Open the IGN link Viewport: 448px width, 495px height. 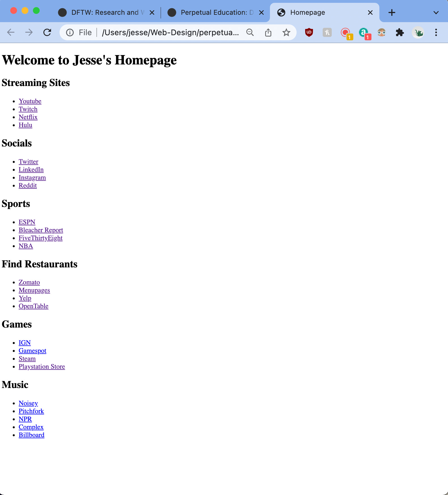(25, 343)
